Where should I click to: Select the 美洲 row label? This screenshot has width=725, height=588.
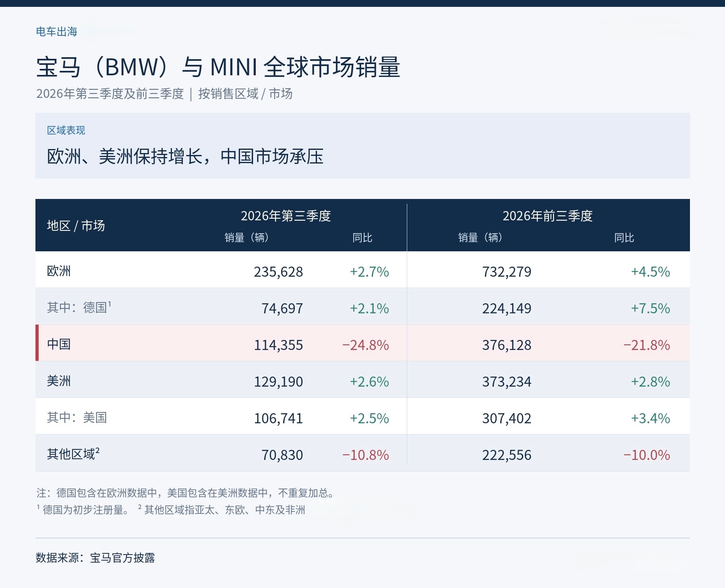[x=59, y=381]
